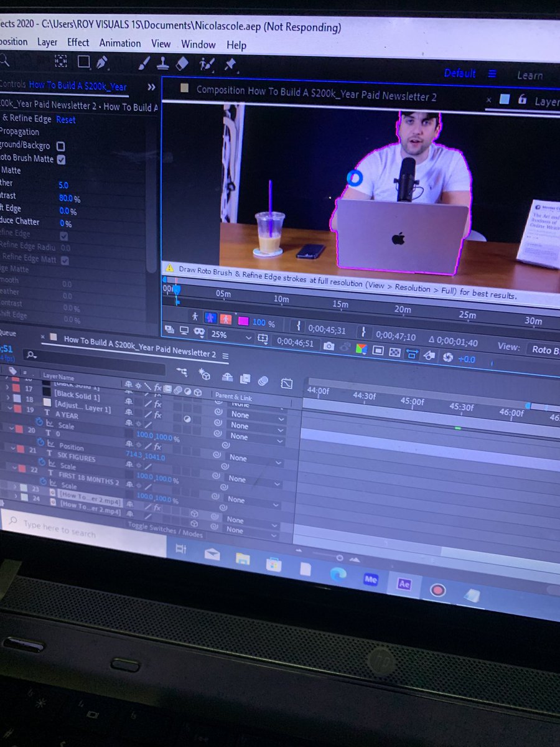
Task: Click the Region of Interest icon
Action: tap(378, 350)
